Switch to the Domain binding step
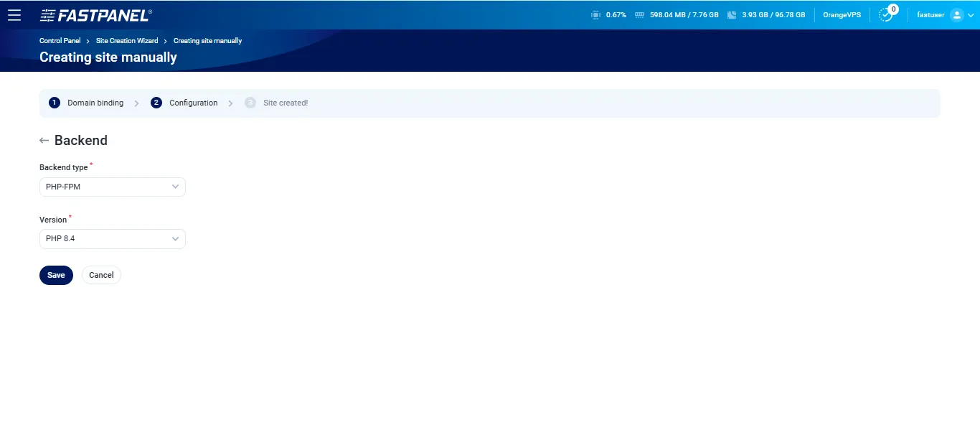Viewport: 980px width, 430px height. coord(95,103)
